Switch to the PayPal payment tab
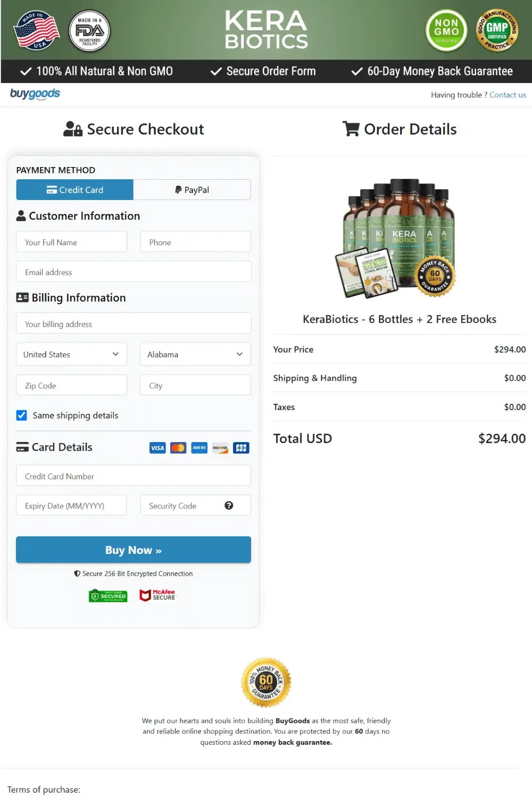Viewport: 532px width, 798px height. coord(192,189)
